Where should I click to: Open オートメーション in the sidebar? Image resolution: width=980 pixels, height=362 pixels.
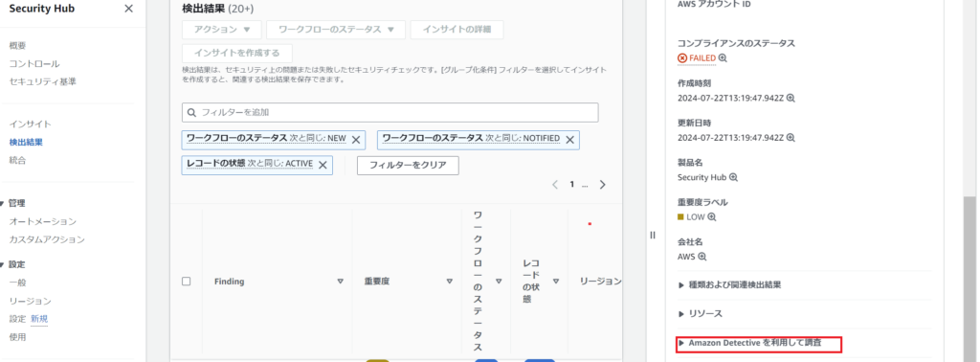[42, 222]
